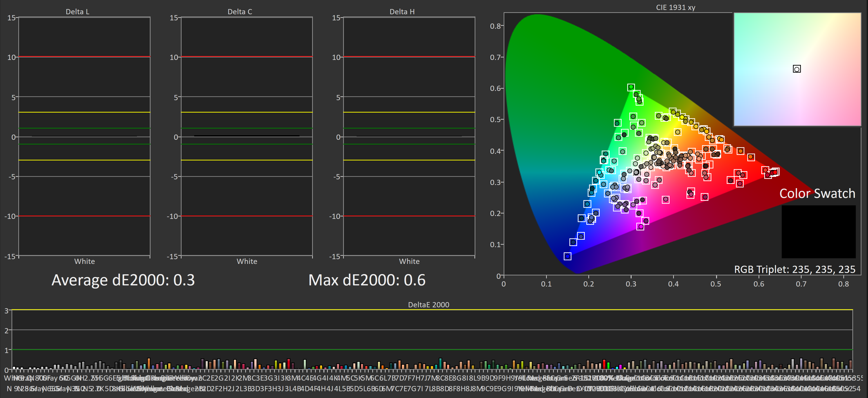Click the Delta C chart title

240,12
